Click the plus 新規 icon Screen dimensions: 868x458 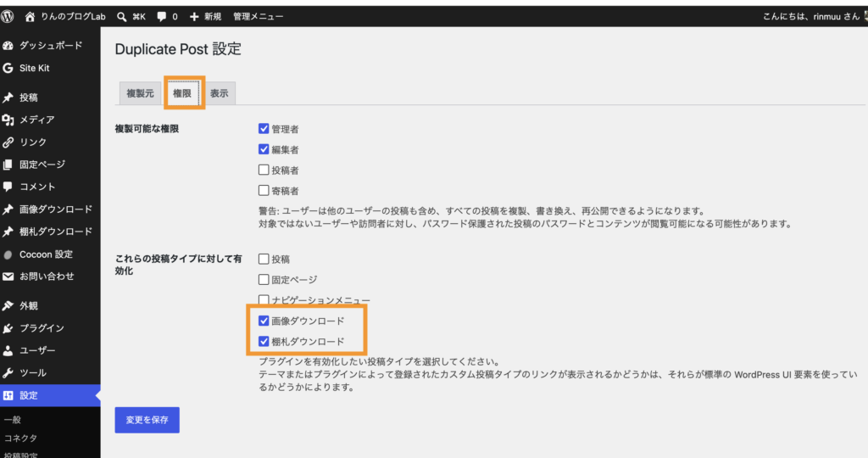[194, 17]
